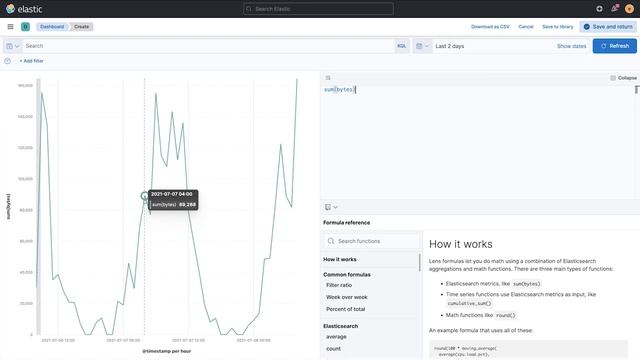Image resolution: width=640 pixels, height=360 pixels.
Task: Select How it works in formula reference
Action: pos(340,259)
